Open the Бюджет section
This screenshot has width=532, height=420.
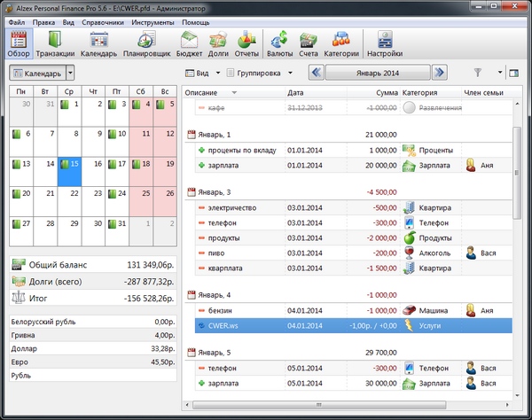pos(190,44)
